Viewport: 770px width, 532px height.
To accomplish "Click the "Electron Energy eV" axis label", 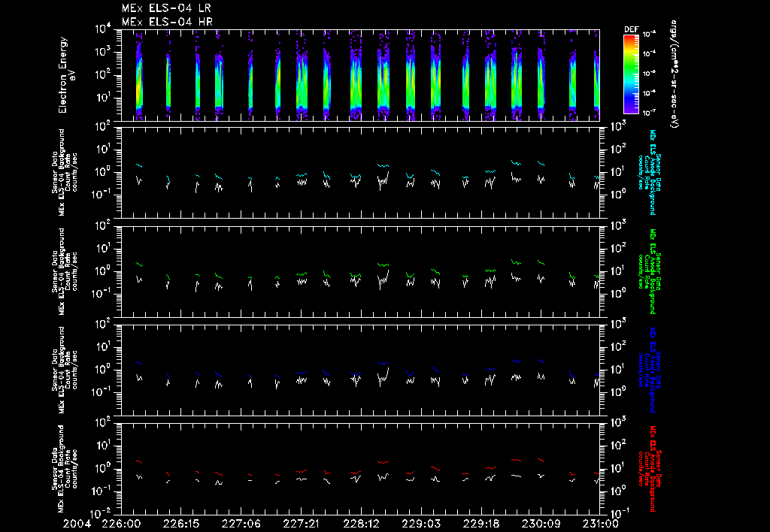I will pyautogui.click(x=66, y=75).
